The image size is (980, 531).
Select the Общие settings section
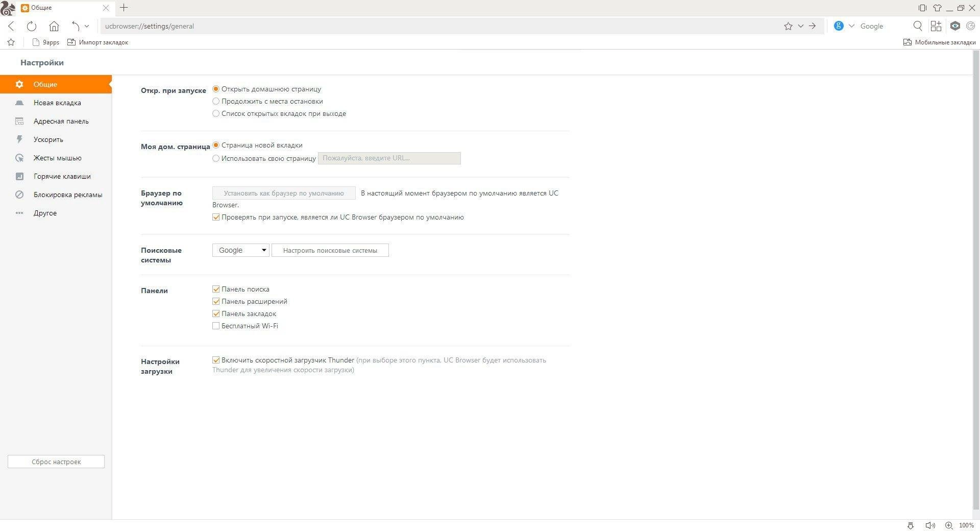click(x=56, y=84)
